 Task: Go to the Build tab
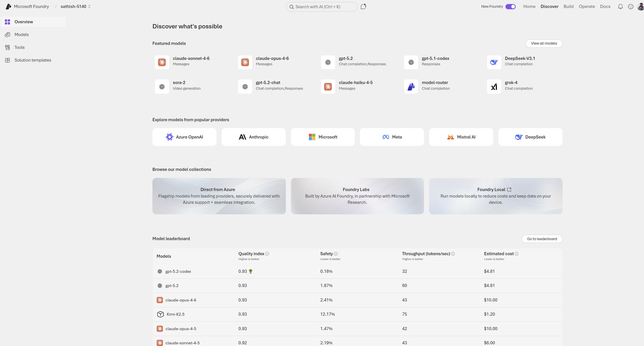pos(569,7)
